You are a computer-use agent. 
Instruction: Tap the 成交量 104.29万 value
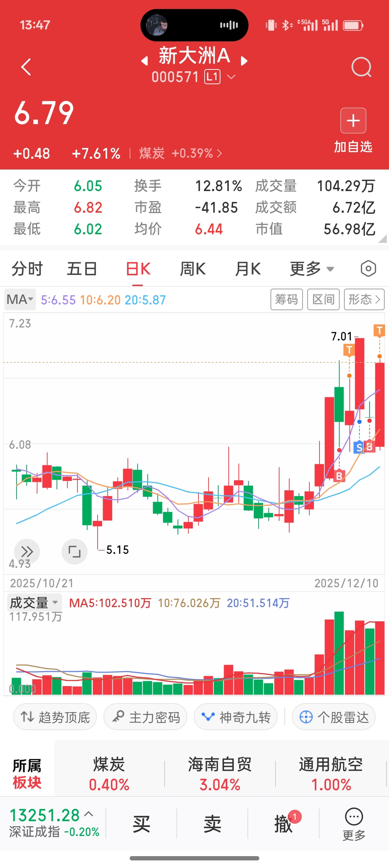pyautogui.click(x=346, y=186)
